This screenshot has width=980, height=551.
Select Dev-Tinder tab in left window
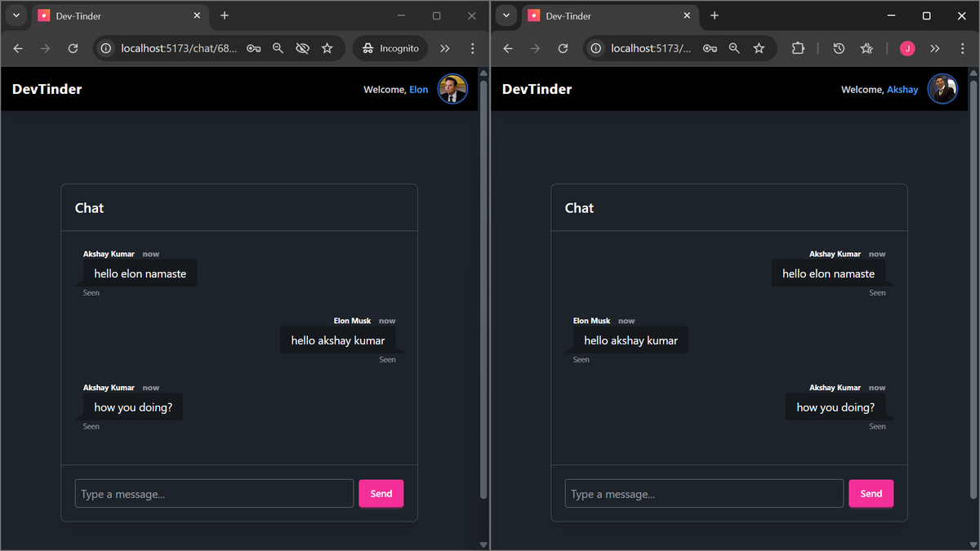(119, 16)
